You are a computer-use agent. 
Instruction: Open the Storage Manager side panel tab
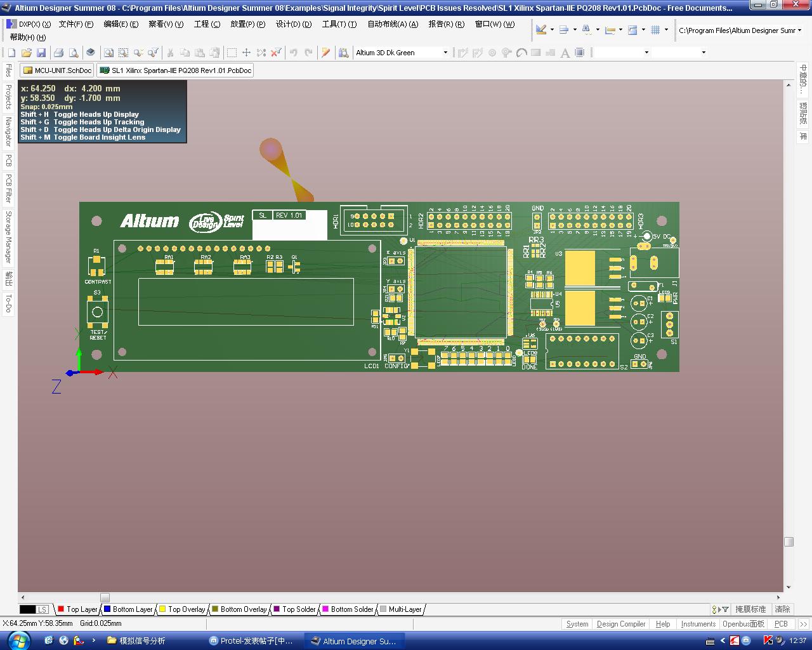[9, 237]
